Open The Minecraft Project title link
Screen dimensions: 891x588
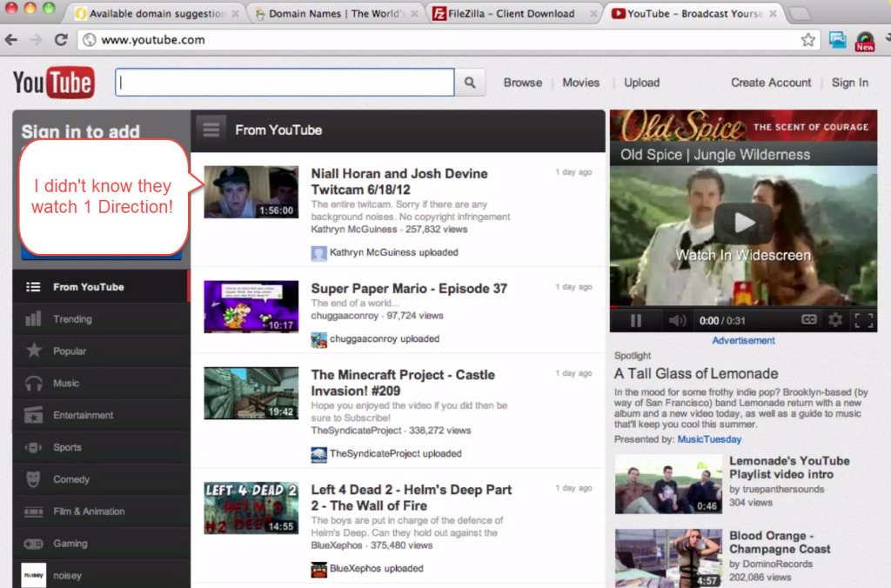click(x=403, y=383)
